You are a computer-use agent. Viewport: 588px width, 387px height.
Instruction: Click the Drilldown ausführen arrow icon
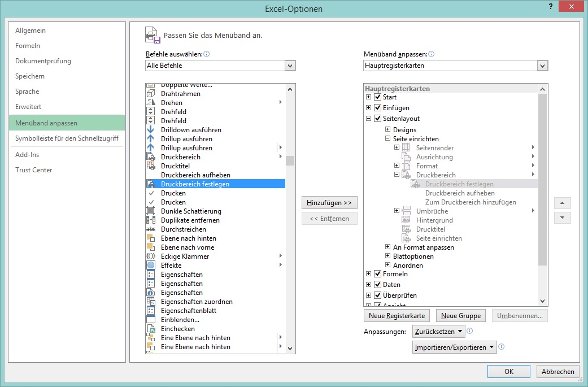click(151, 130)
